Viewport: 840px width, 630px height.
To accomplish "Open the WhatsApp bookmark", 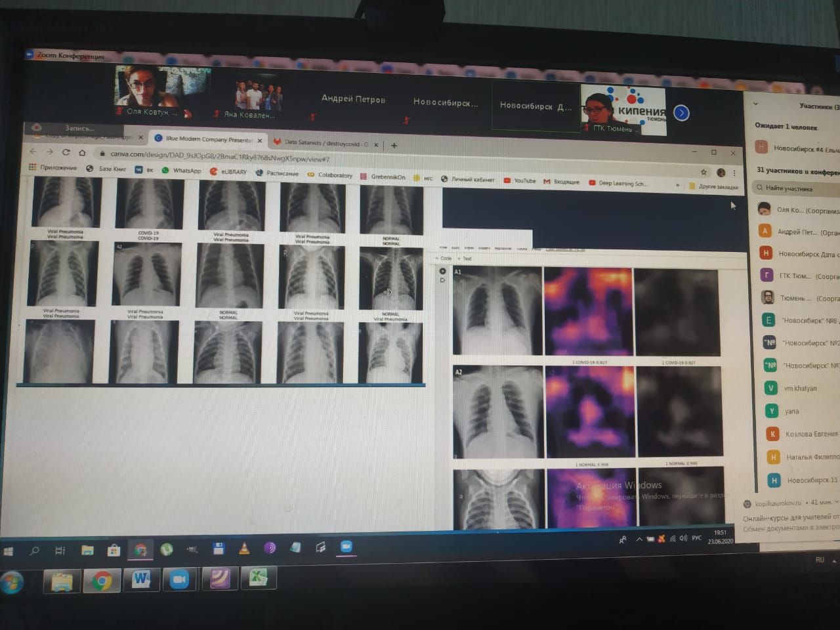I will 181,170.
